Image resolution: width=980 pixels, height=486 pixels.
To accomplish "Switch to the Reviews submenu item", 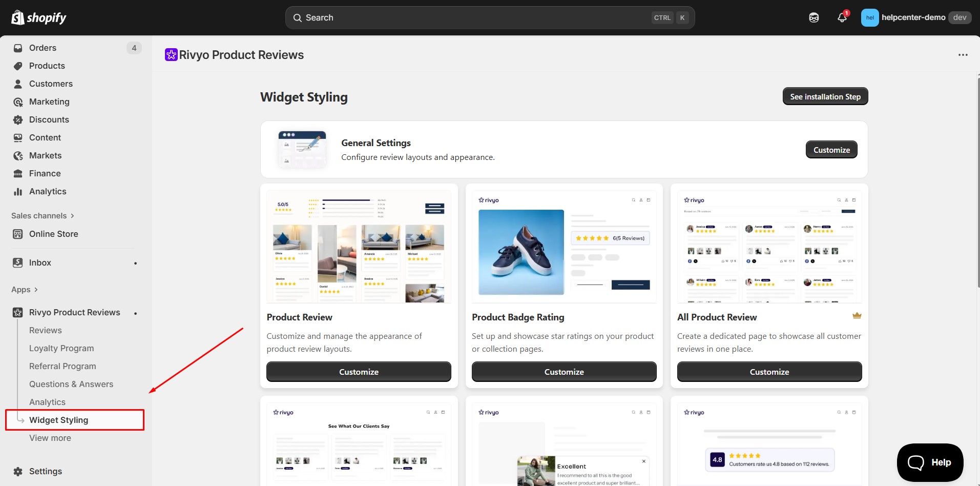I will (45, 330).
